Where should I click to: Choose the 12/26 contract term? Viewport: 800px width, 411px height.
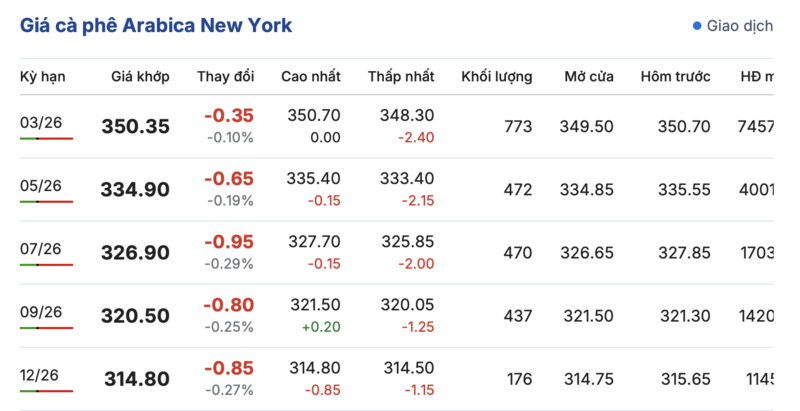[41, 374]
